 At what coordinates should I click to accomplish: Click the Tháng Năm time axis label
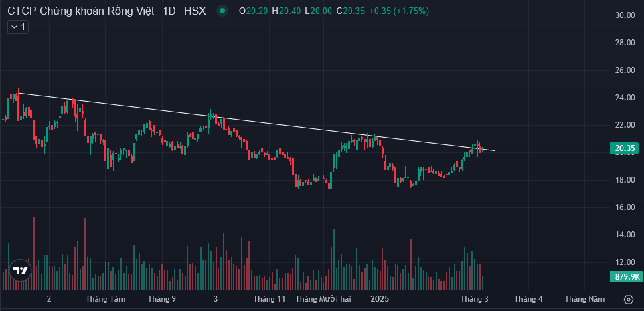tap(584, 299)
